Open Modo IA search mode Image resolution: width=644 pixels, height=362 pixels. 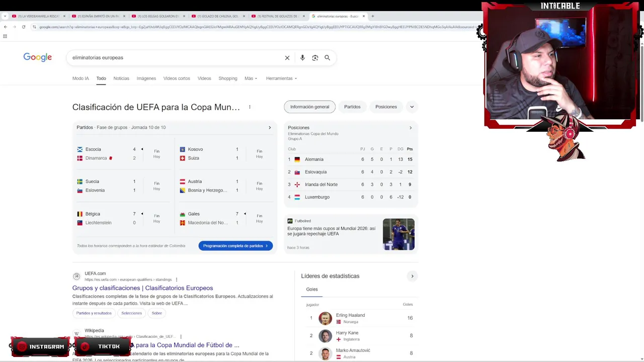click(80, 78)
